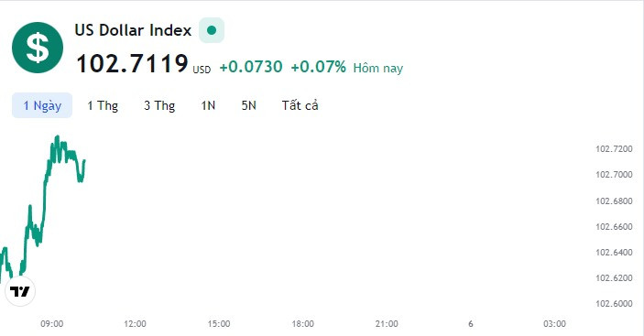This screenshot has width=644, height=336.
Task: Click the green dollar sign logo
Action: click(38, 48)
